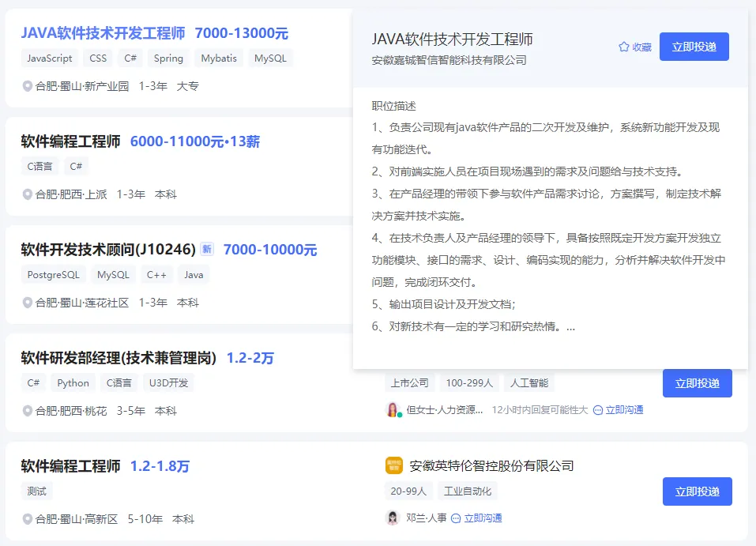Click the location pin icon on the JAVA工程师 listing

coord(28,86)
